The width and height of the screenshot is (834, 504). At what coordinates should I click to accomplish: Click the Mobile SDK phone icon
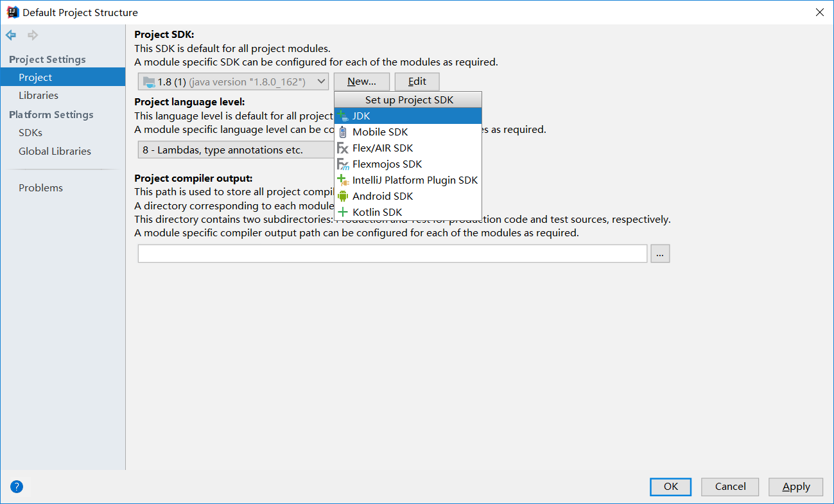coord(343,132)
